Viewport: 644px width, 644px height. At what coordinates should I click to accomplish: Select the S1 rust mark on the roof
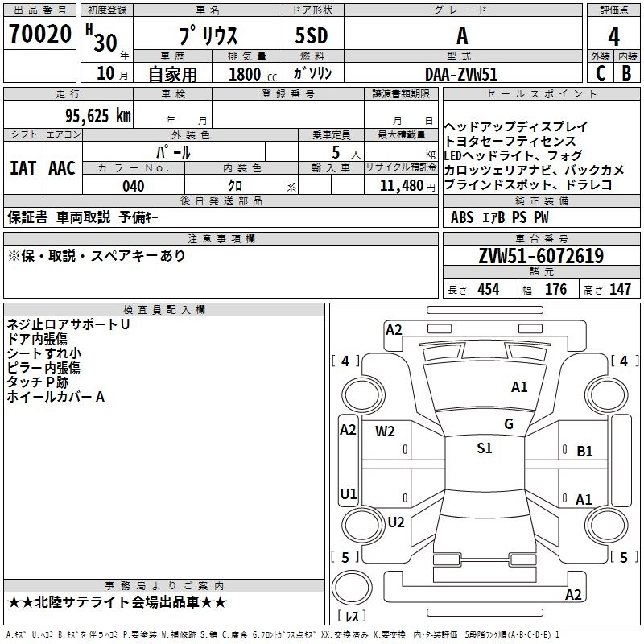pos(484,448)
